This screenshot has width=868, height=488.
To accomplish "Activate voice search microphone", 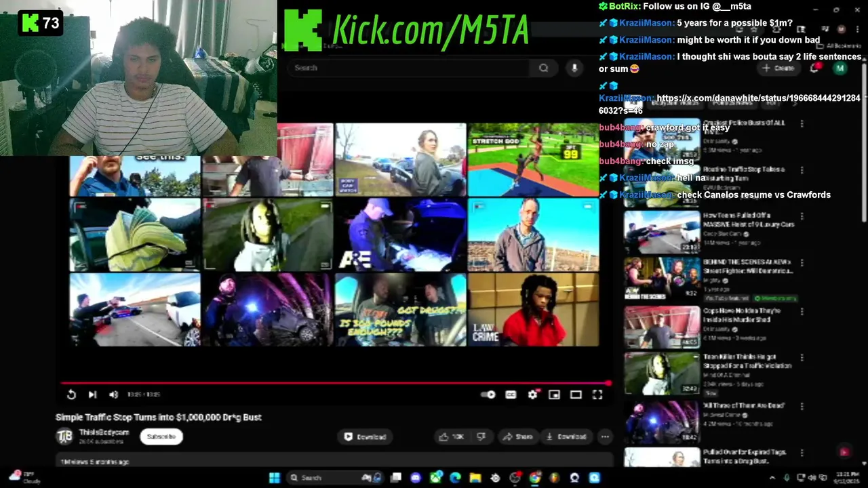I will [x=574, y=68].
